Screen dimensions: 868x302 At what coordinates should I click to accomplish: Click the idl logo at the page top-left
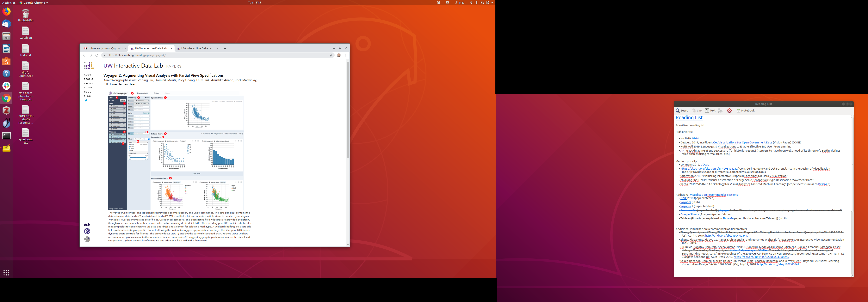89,65
